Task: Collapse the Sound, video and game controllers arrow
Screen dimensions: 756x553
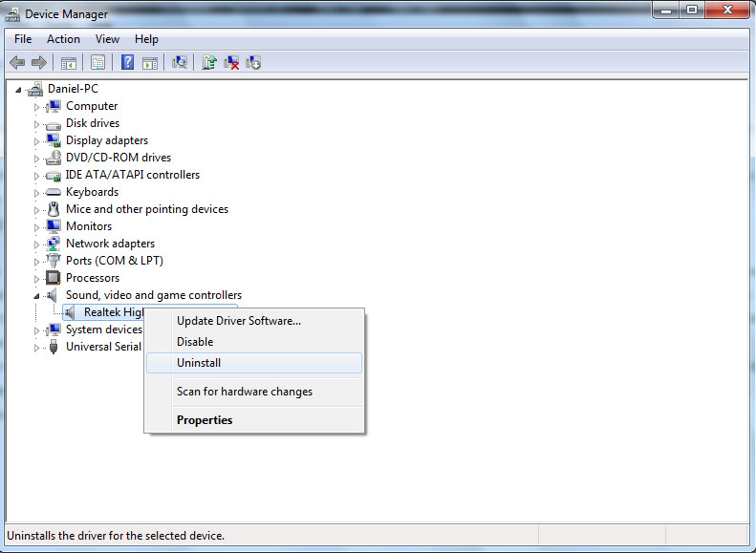Action: (36, 296)
